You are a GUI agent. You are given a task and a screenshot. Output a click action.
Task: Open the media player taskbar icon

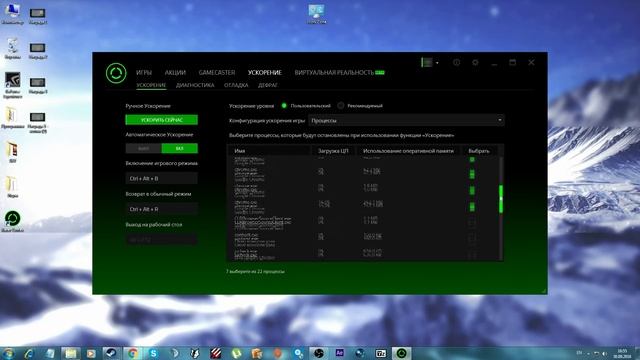tap(91, 353)
